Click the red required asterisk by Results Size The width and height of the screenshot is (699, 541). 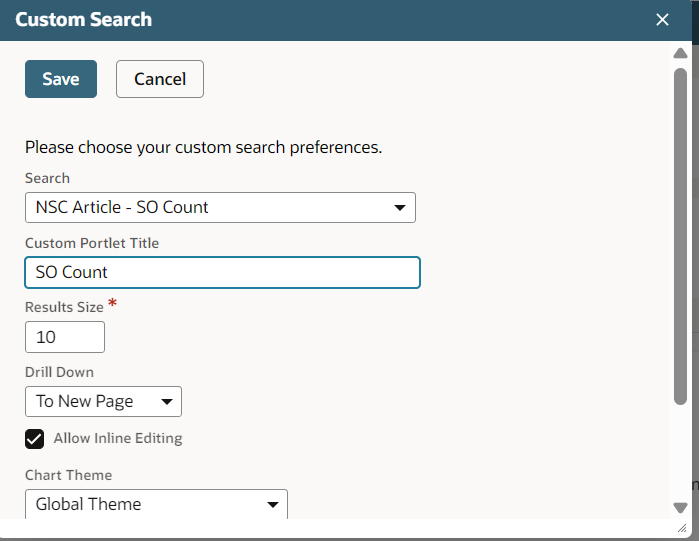pyautogui.click(x=112, y=303)
